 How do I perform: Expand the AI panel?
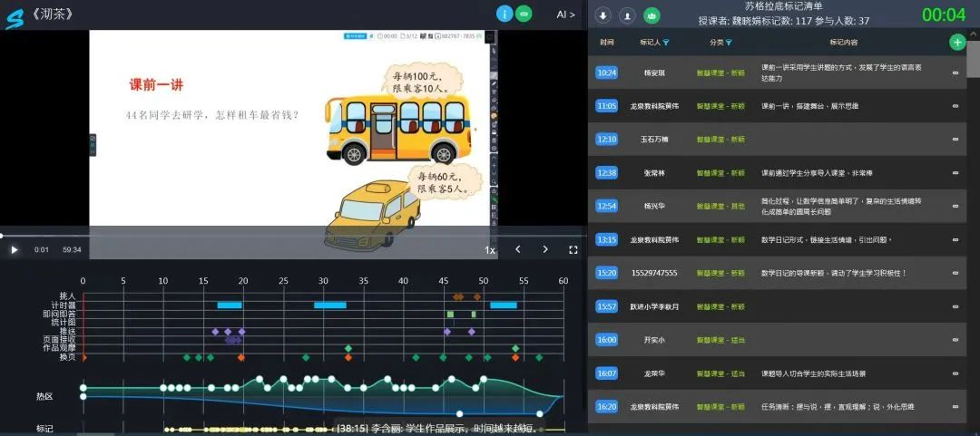pos(565,15)
